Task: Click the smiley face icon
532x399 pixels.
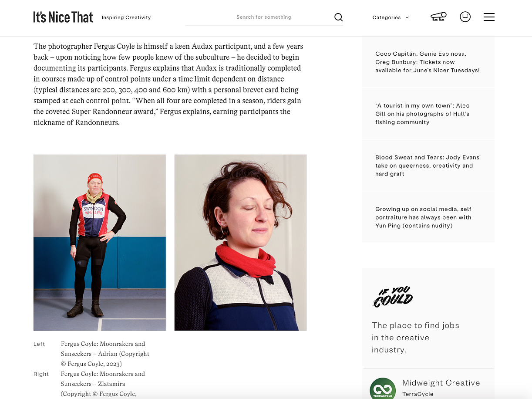Action: [465, 17]
